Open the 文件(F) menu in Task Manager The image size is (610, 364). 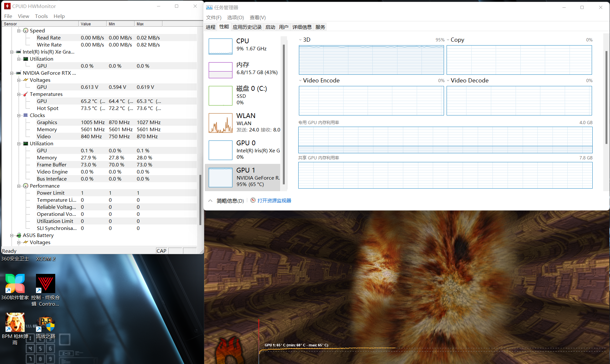(214, 18)
